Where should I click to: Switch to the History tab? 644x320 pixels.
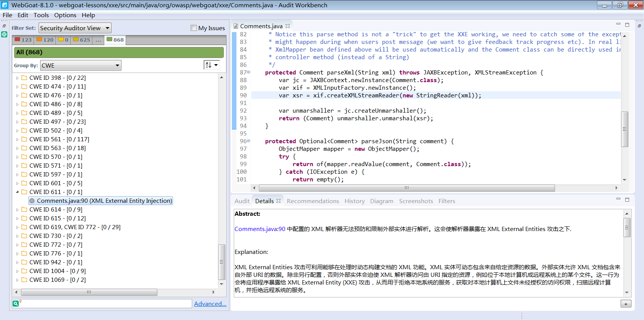click(x=354, y=201)
